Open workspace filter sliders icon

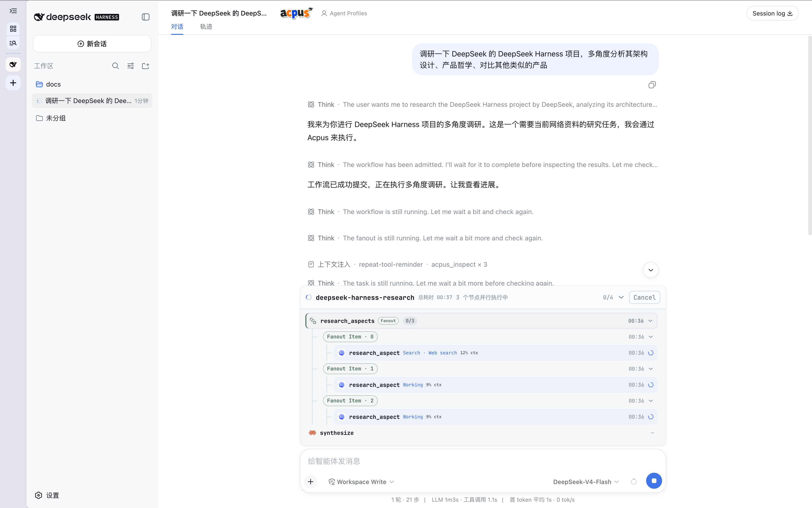[131, 66]
